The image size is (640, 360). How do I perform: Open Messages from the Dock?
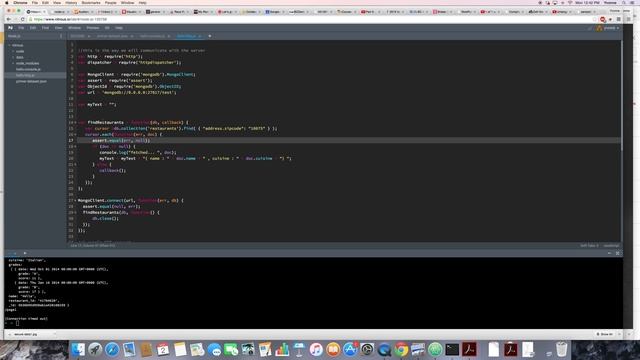[214, 349]
